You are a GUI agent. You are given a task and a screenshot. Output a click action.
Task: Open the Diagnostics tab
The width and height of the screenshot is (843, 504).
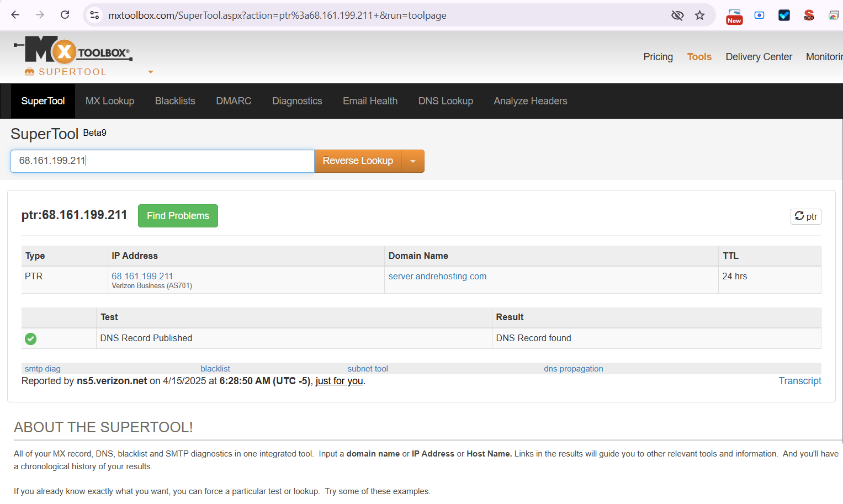(297, 101)
